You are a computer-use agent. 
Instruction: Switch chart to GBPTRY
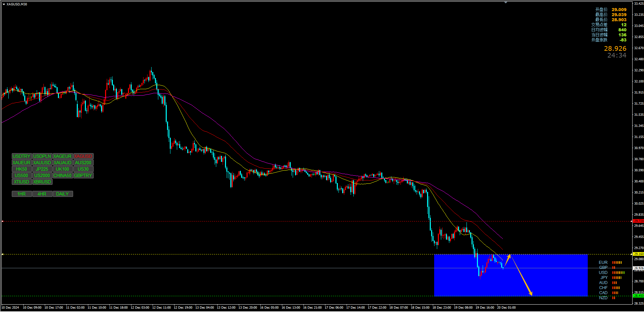point(83,175)
